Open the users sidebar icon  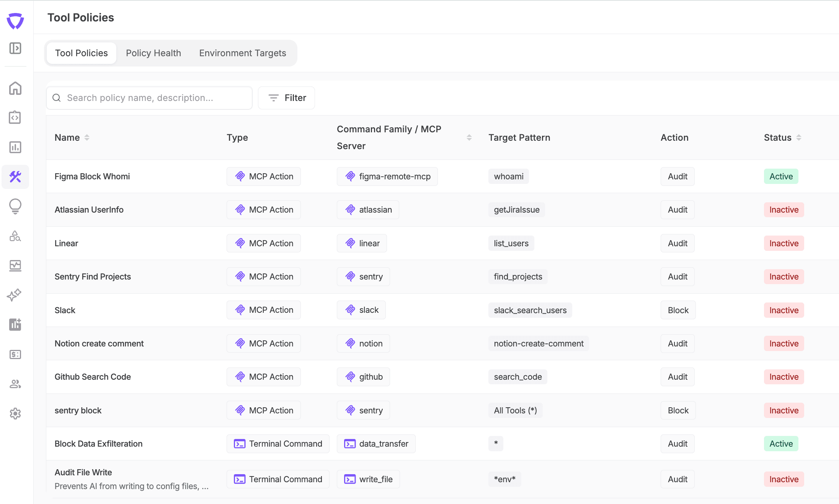pyautogui.click(x=15, y=384)
